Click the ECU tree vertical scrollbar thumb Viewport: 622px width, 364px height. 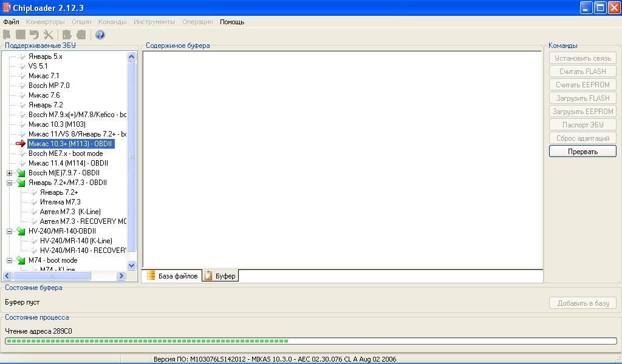click(x=131, y=157)
